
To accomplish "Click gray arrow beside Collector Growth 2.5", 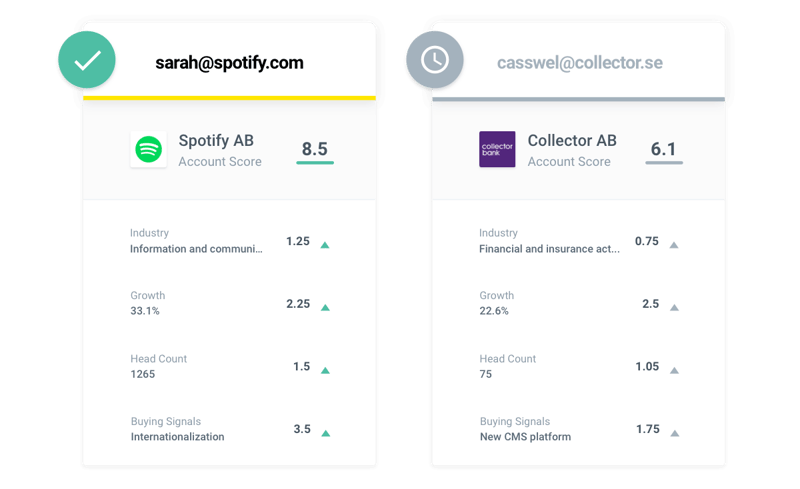I will click(x=674, y=307).
